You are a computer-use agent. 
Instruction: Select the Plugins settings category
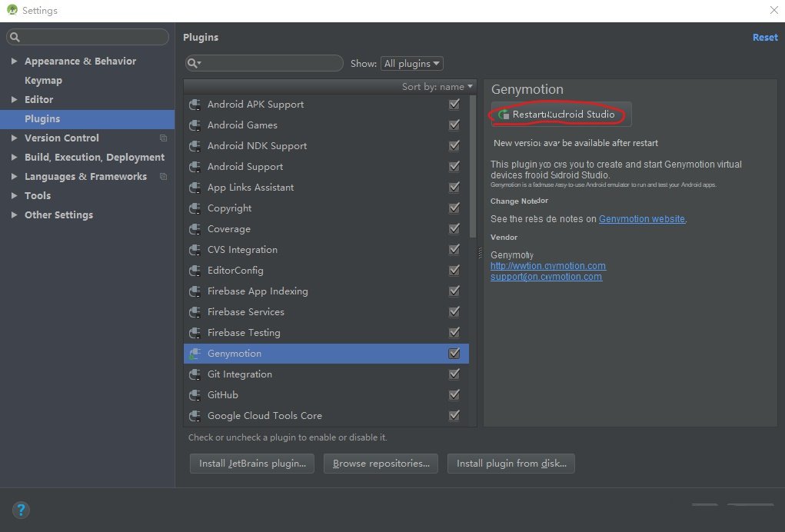click(x=87, y=118)
